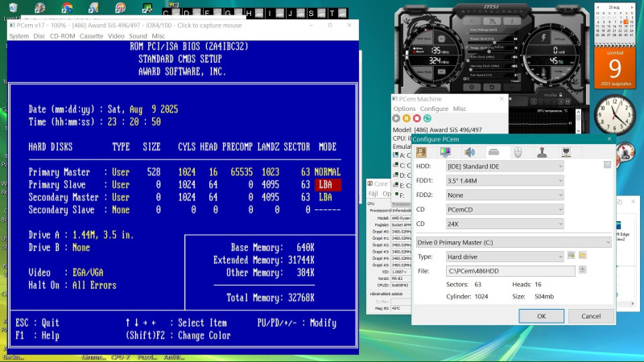Click the D: drive entry in PCem Machine
The image size is (644, 362).
pyautogui.click(x=402, y=175)
